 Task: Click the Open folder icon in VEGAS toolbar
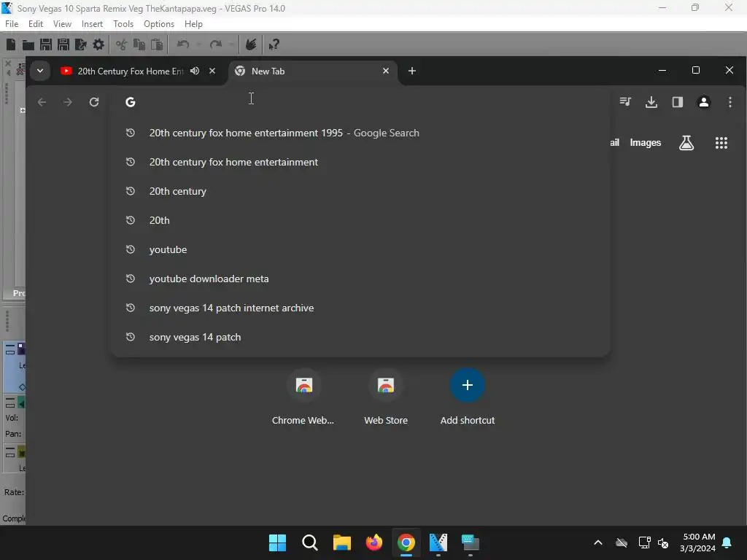click(x=28, y=44)
